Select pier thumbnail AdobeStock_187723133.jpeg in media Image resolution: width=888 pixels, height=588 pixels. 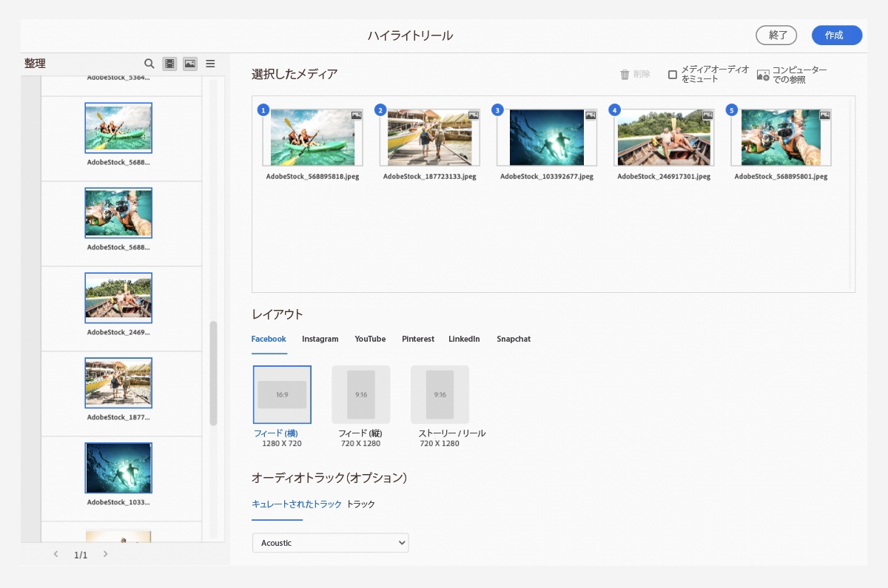[429, 138]
